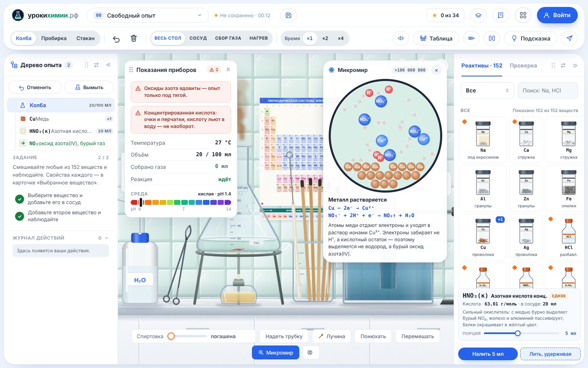Open the notes icon in header
This screenshot has width=588, height=368.
(501, 16)
